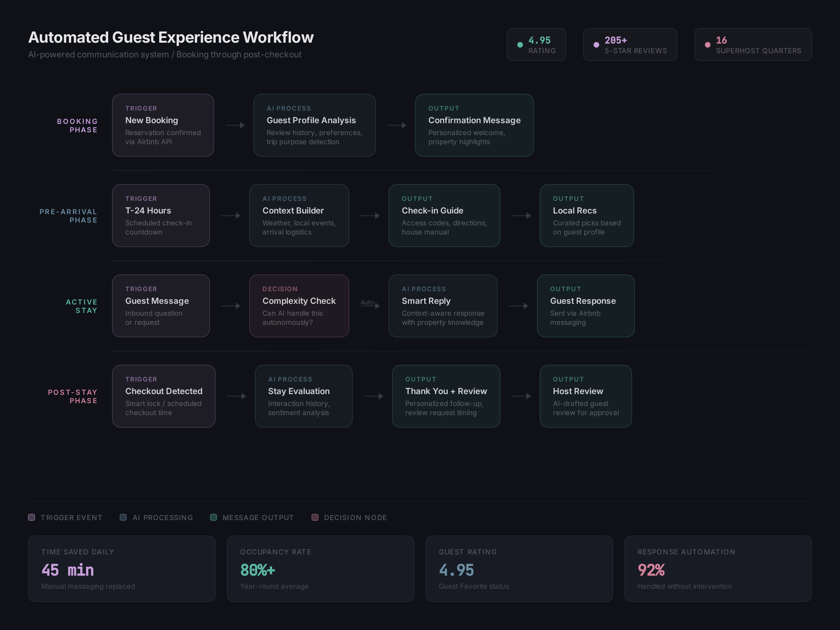Click the pink dot beside 16 Superhost Quarters
Viewport: 840px width, 630px height.
tap(707, 44)
